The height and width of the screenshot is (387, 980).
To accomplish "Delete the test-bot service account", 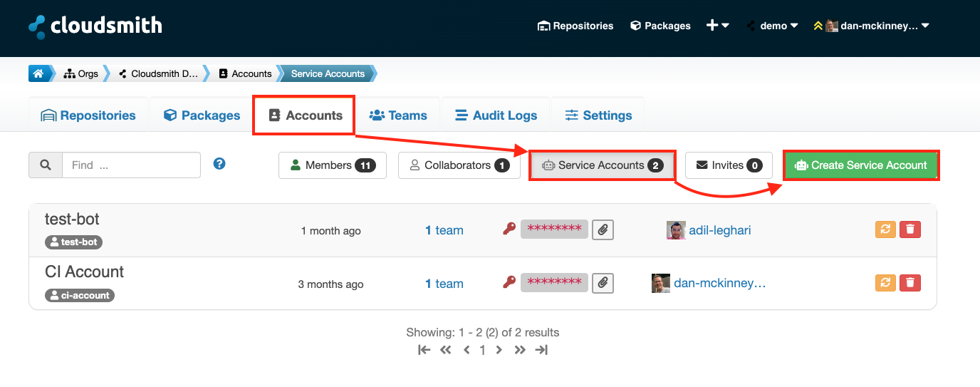I will click(x=910, y=229).
